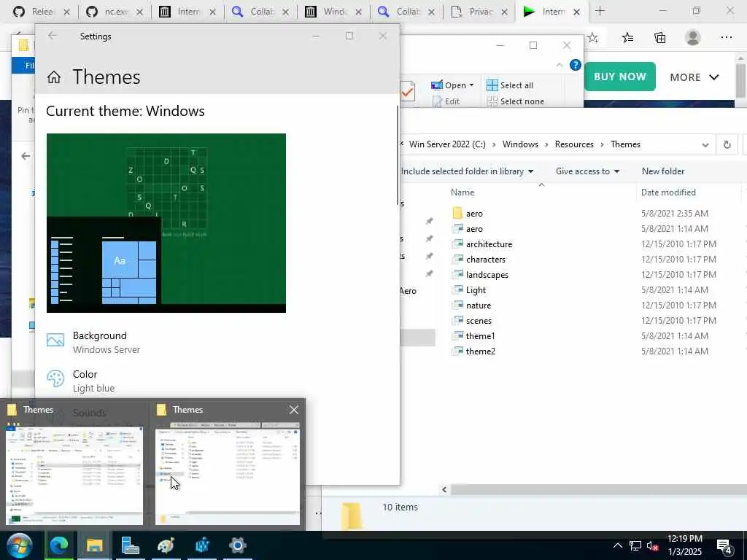Open the address bar history dropdown
Screen dimensions: 747x560
[705, 145]
